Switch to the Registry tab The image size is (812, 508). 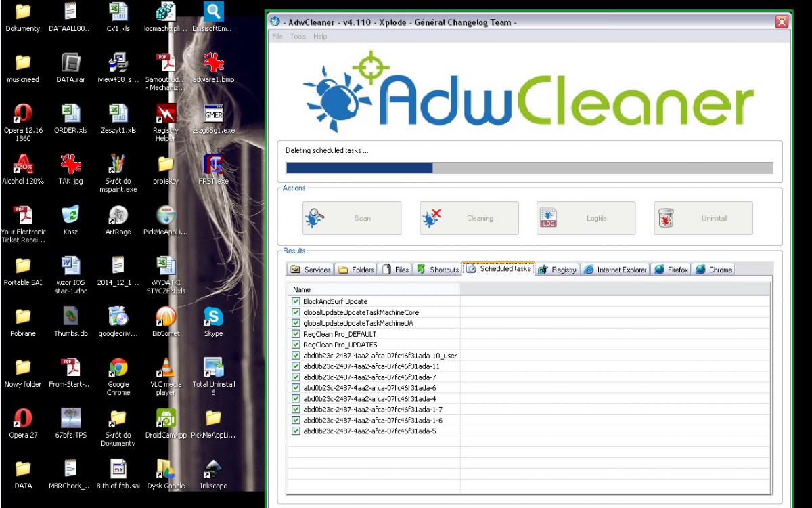coord(558,270)
